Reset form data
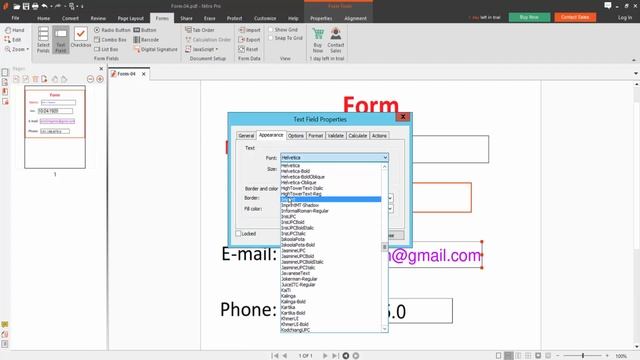This screenshot has height=360, width=640. [x=248, y=49]
